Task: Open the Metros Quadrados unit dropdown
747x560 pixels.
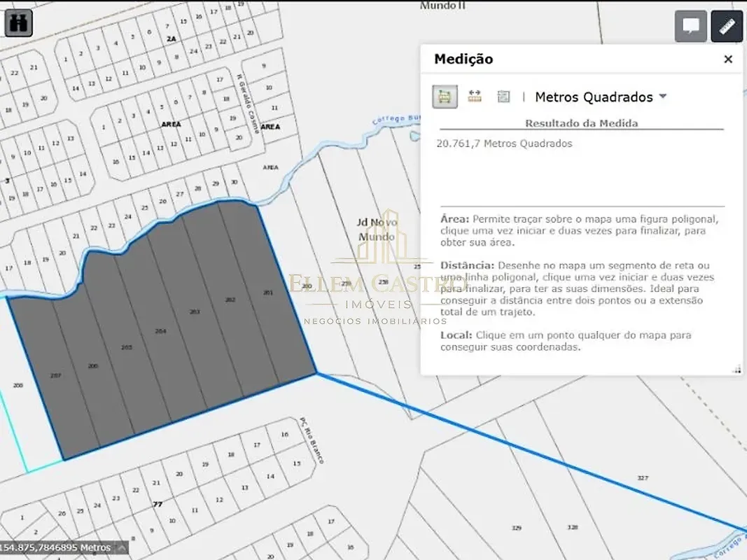Action: click(x=601, y=97)
